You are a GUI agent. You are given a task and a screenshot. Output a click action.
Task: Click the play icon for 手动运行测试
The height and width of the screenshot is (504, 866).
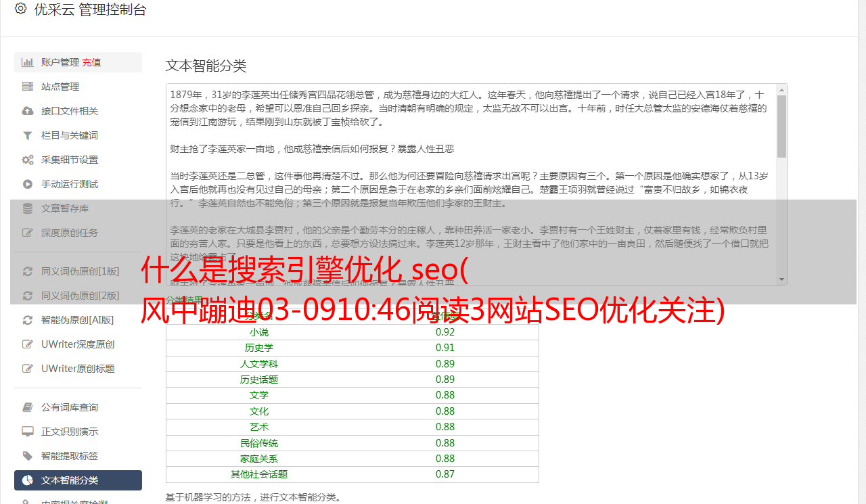[x=28, y=184]
